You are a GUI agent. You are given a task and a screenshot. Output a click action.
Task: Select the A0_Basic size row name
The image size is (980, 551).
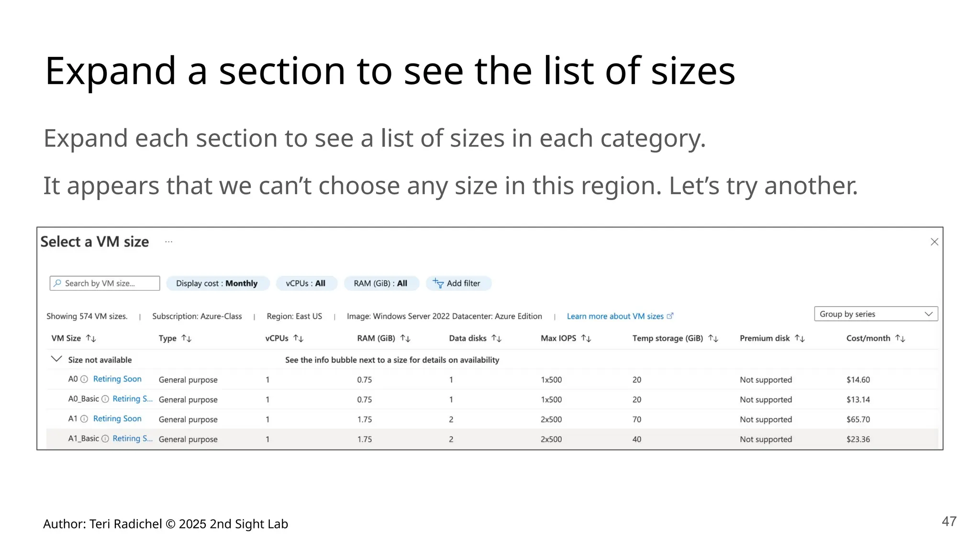[x=83, y=399]
